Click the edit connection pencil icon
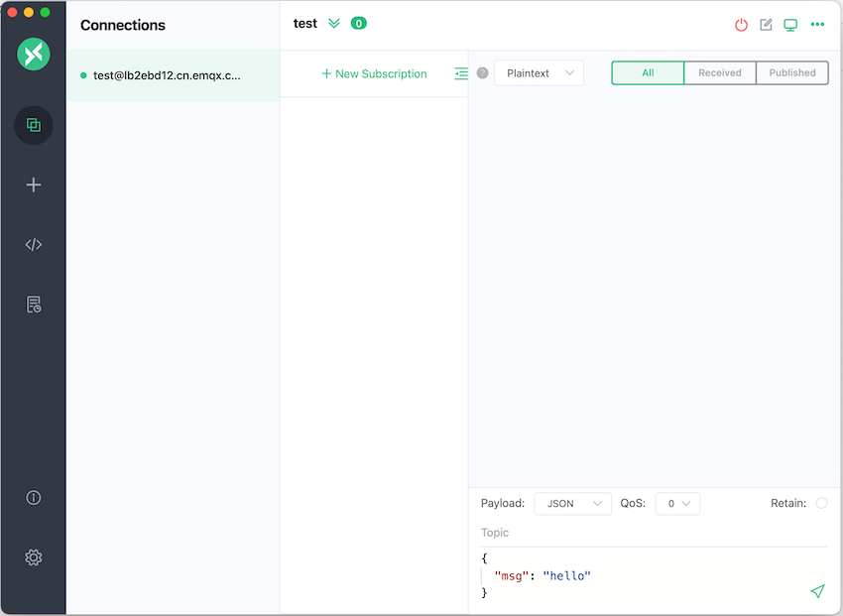This screenshot has width=843, height=616. 766,25
